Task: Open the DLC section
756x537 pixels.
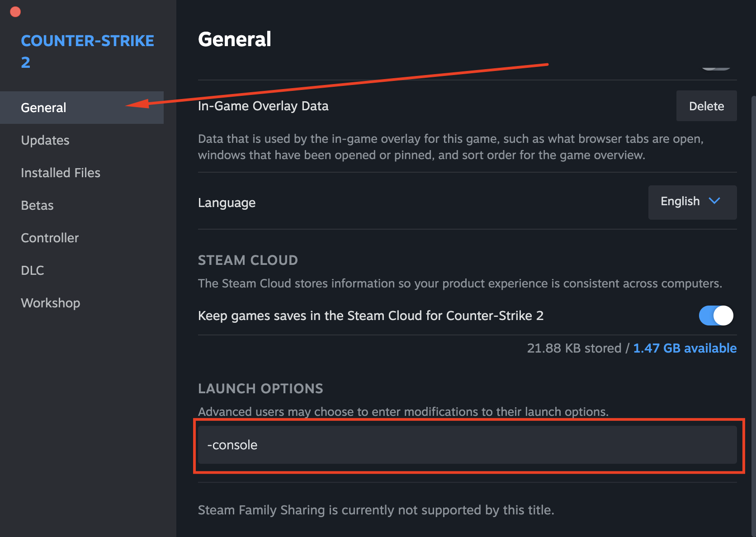Action: (33, 270)
